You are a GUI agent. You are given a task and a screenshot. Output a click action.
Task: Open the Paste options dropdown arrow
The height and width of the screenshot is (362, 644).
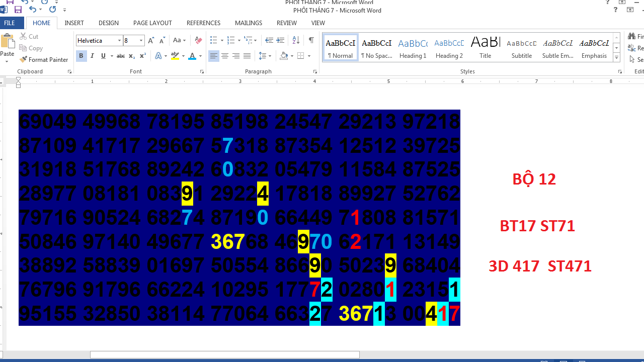coord(7,62)
